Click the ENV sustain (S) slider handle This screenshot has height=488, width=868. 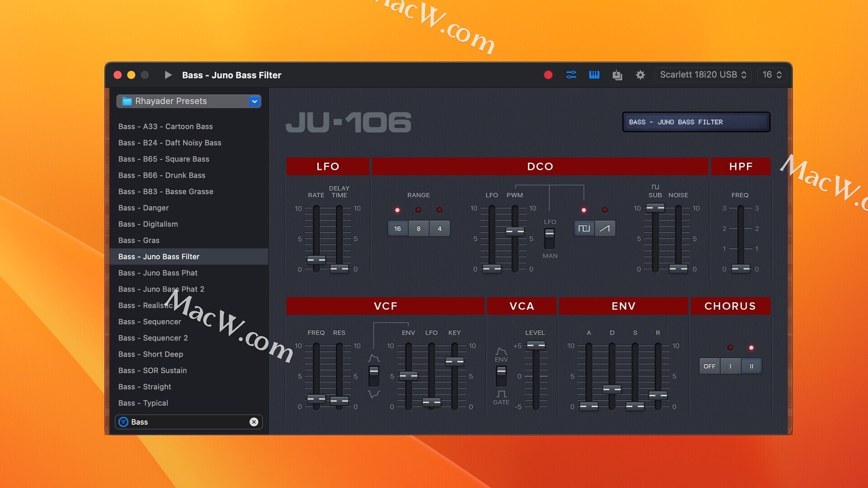(635, 406)
